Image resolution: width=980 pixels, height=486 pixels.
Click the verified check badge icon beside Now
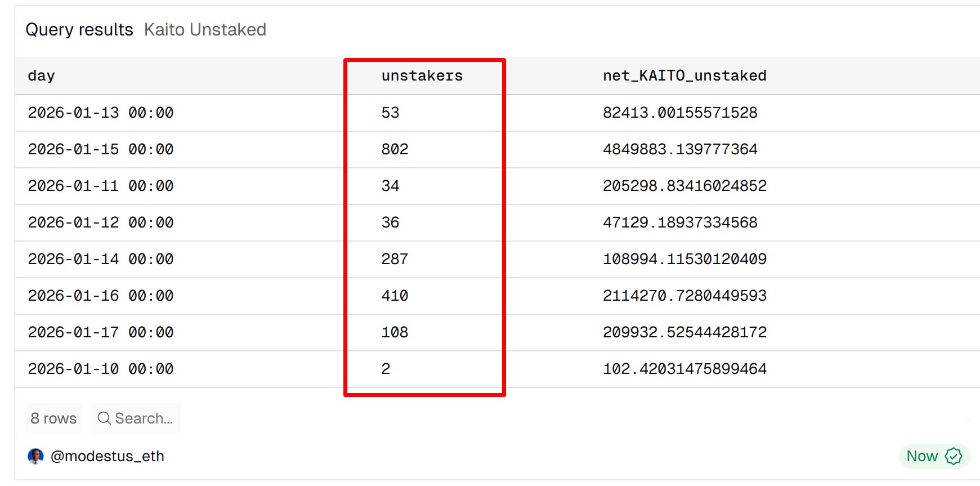[954, 456]
